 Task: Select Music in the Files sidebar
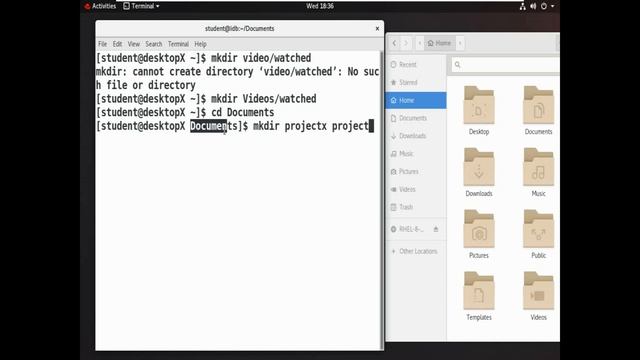point(416,154)
